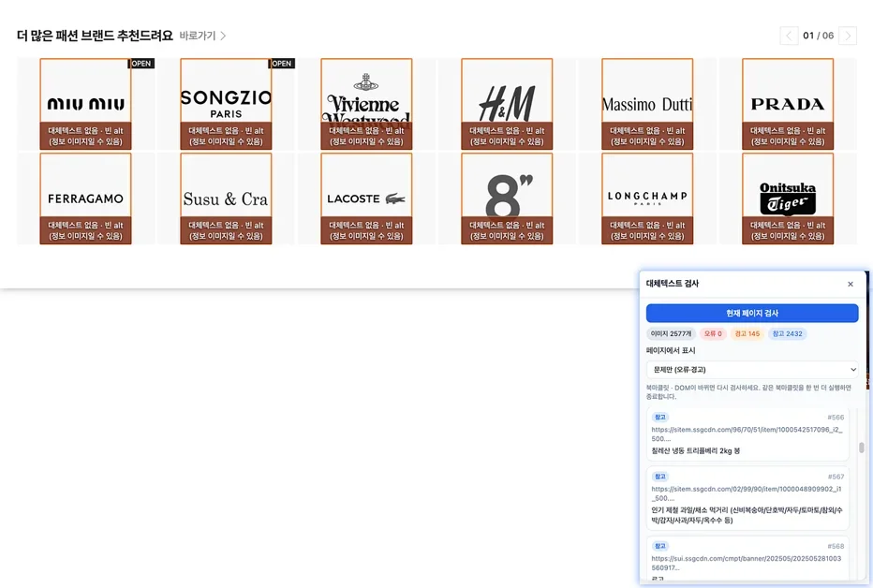The width and height of the screenshot is (873, 588).
Task: Click the 오류 0 badge
Action: coord(713,333)
